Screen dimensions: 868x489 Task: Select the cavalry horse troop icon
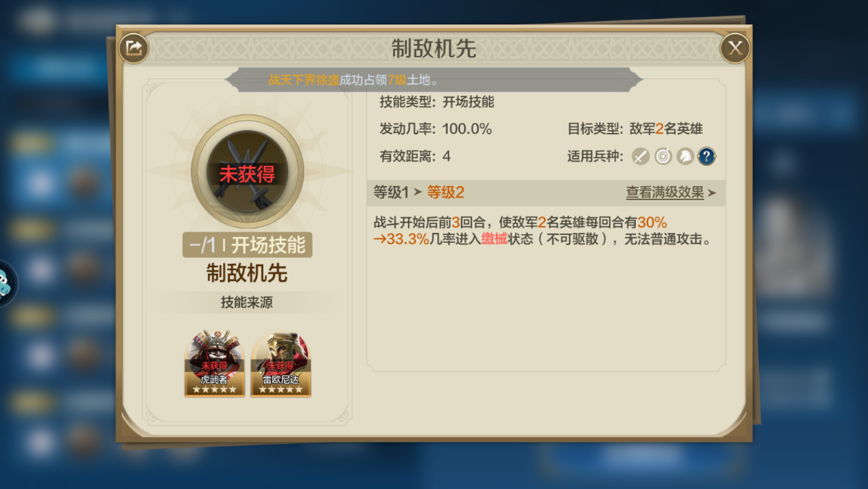[685, 157]
